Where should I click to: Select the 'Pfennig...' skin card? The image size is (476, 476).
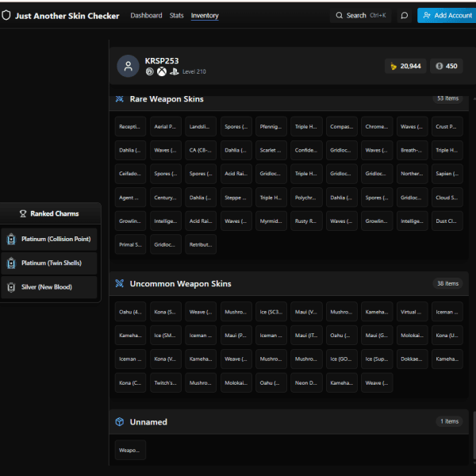point(271,126)
